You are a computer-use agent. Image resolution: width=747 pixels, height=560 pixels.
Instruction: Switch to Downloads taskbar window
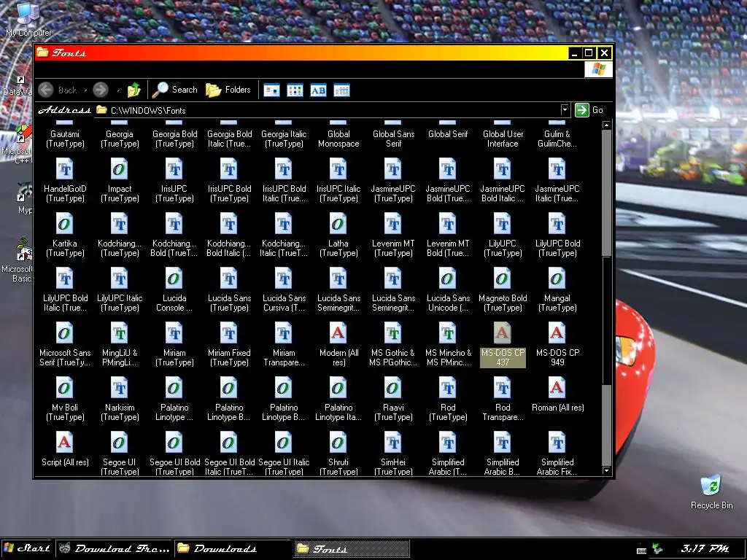click(231, 548)
